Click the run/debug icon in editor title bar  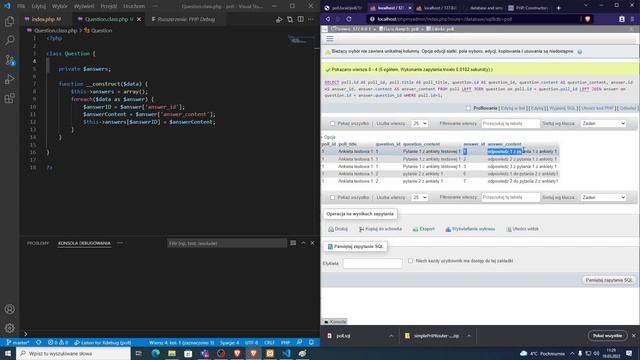click(x=279, y=19)
